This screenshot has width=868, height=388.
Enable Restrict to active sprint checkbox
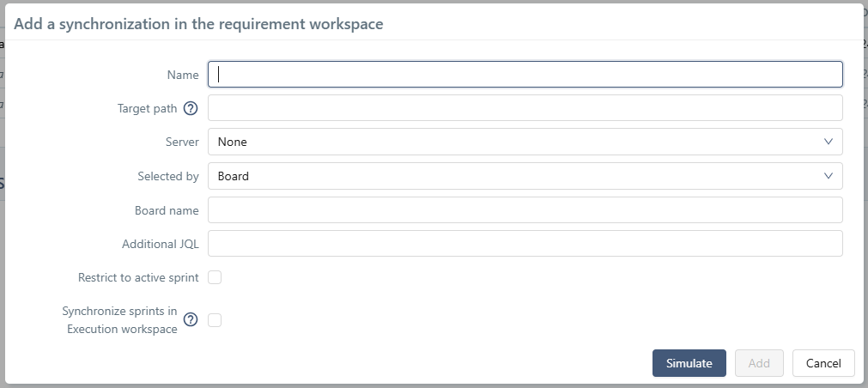(x=215, y=277)
